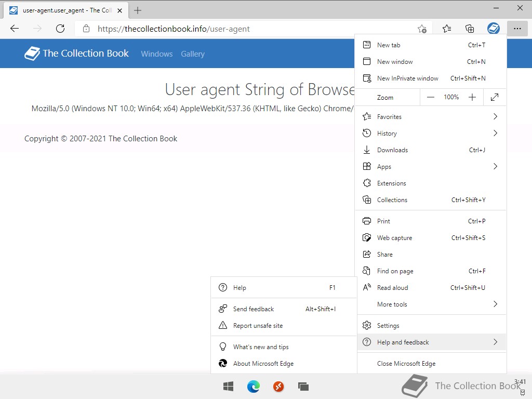
Task: Click the Edge taskbar icon
Action: [254, 386]
